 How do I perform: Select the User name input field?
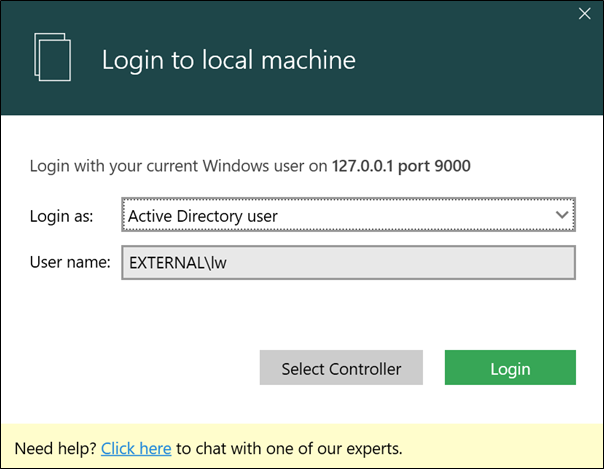348,263
